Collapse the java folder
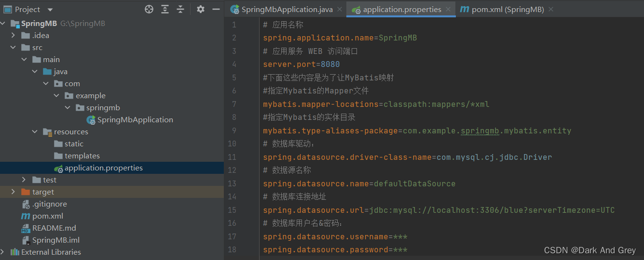644x260 pixels. (35, 72)
